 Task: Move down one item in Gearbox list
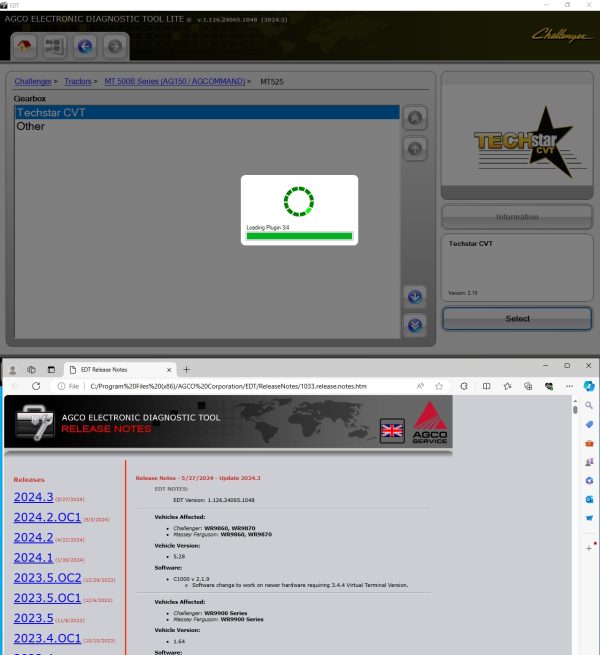(x=415, y=297)
